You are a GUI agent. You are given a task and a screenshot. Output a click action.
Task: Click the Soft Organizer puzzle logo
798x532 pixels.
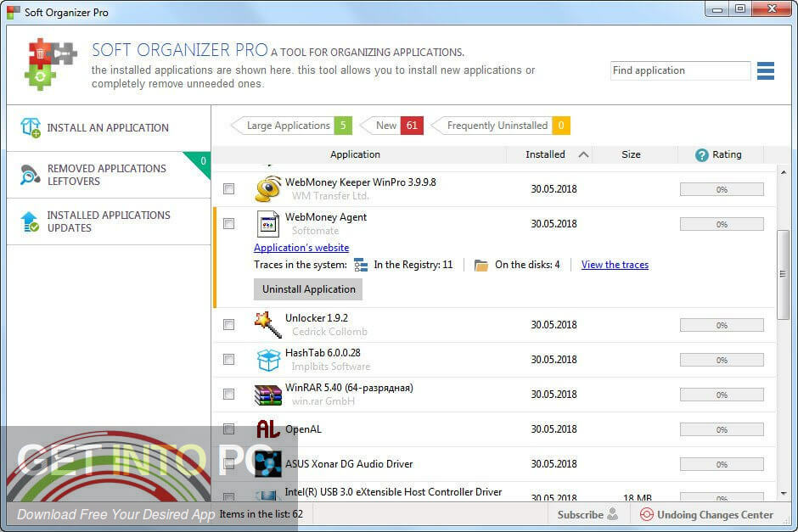click(x=50, y=64)
